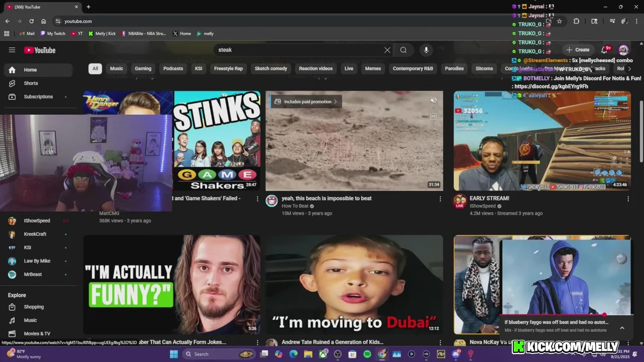This screenshot has width=644, height=362.
Task: Open Shopping under Explore
Action: (x=38, y=307)
